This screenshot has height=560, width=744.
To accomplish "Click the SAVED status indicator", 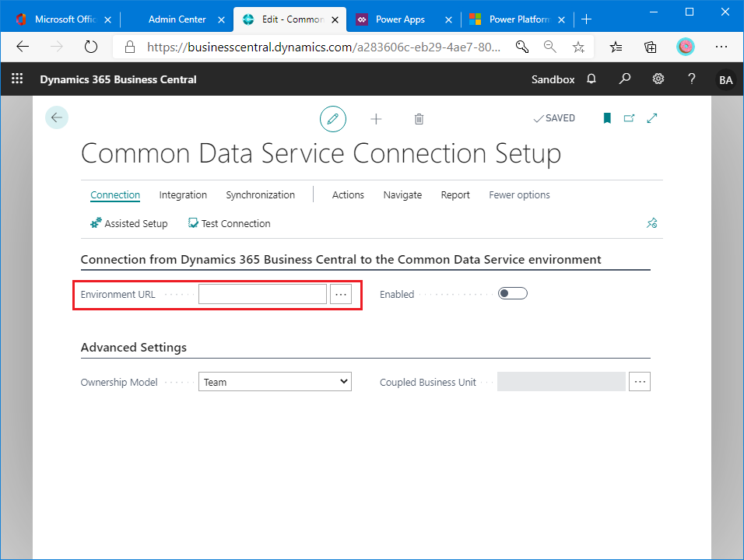I will (x=554, y=118).
